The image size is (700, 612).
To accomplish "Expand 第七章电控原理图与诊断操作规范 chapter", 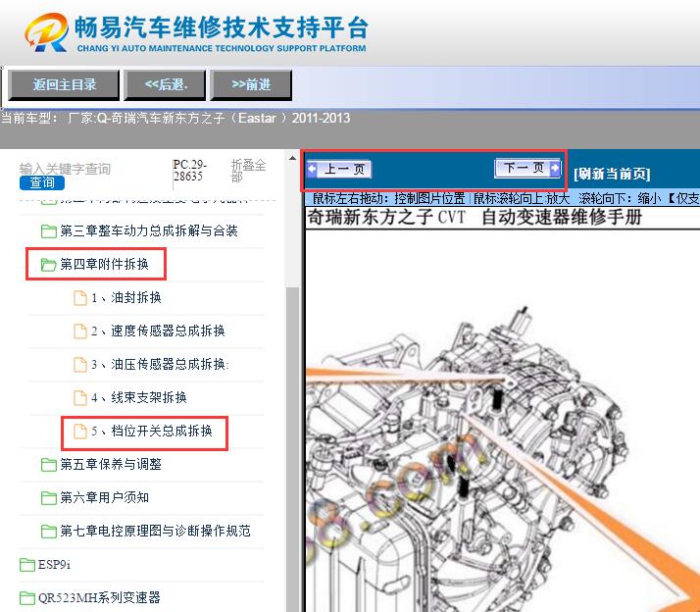I will [x=155, y=531].
